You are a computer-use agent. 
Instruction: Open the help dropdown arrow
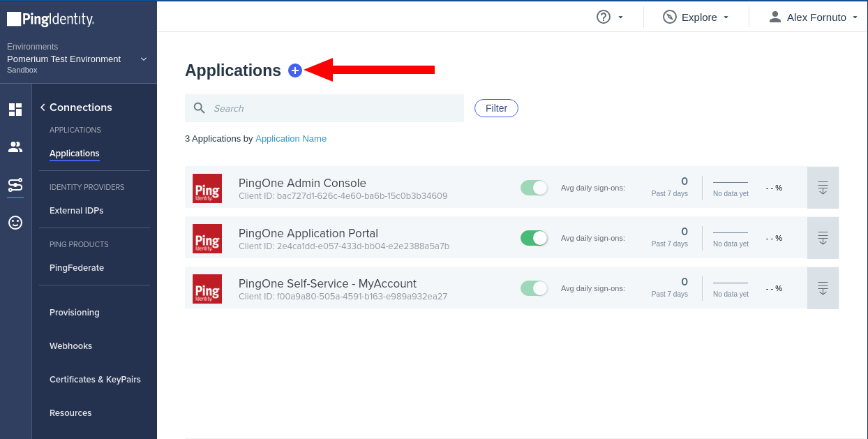(620, 17)
